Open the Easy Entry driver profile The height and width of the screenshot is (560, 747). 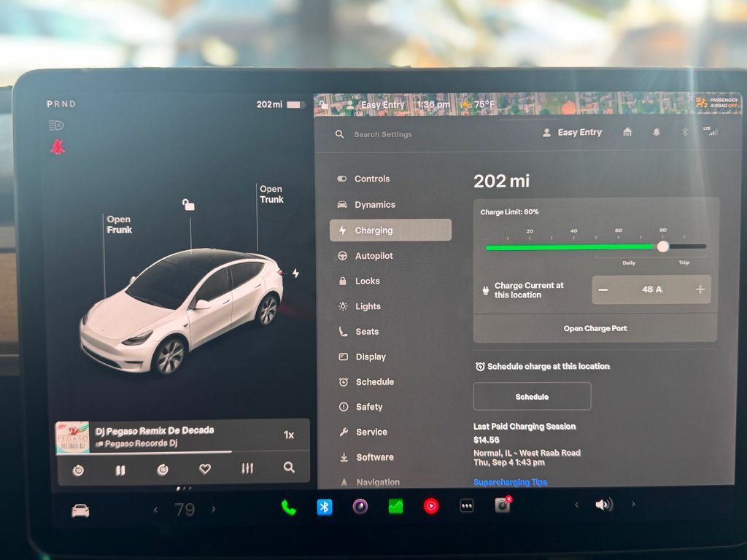point(572,133)
